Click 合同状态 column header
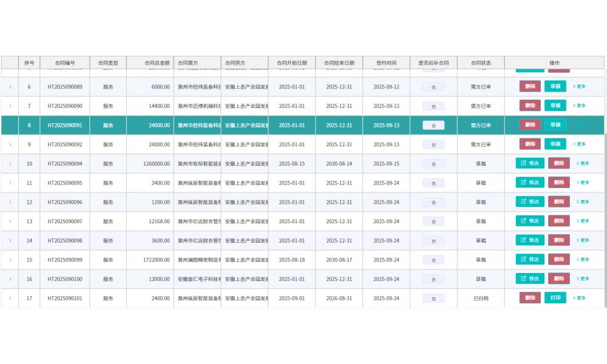The height and width of the screenshot is (364, 607). coord(481,62)
